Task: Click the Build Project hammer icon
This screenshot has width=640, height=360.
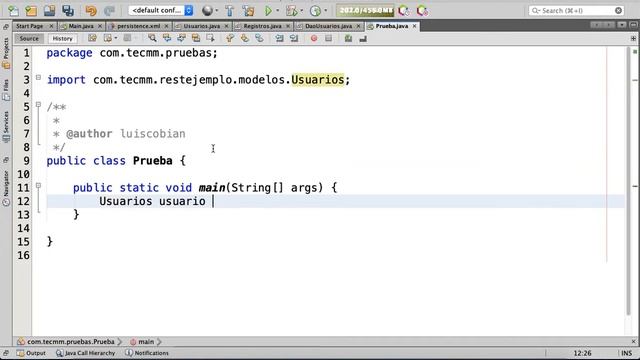Action: tap(229, 11)
